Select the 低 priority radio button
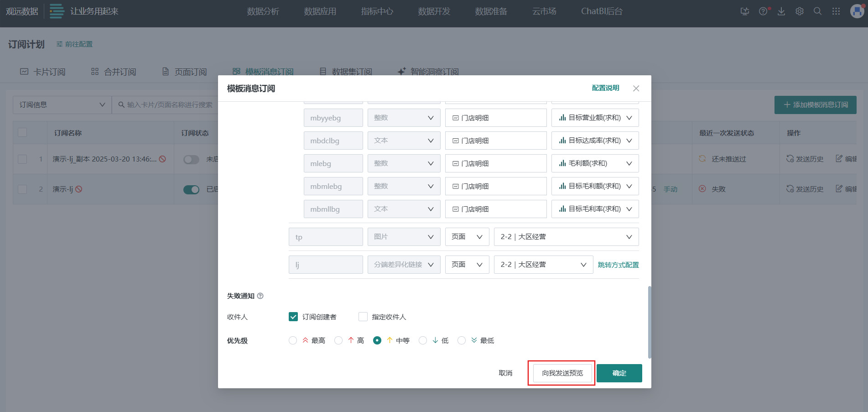 point(423,340)
